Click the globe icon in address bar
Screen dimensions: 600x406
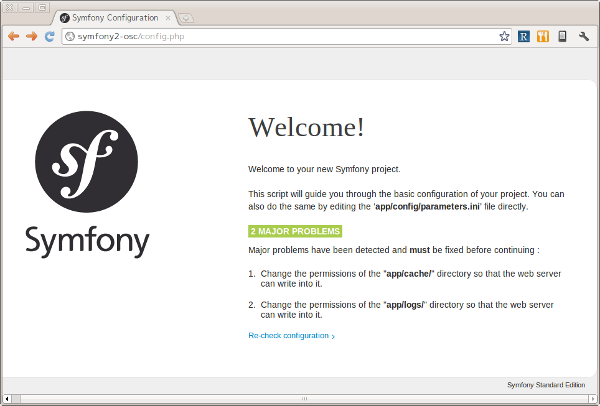coord(70,36)
